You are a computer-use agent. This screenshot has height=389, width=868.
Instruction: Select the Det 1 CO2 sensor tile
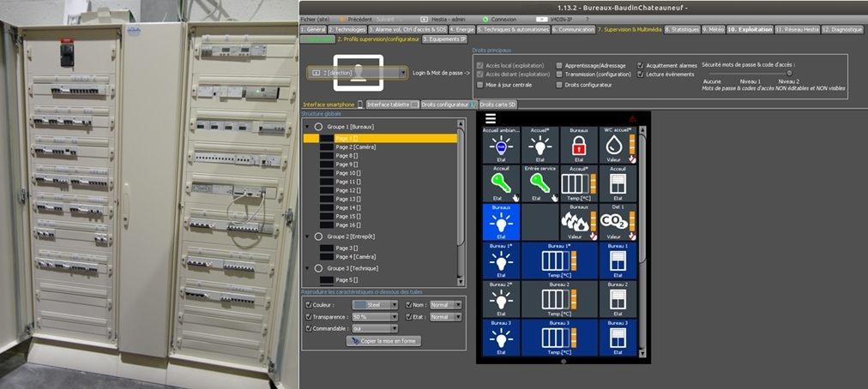[x=618, y=221]
